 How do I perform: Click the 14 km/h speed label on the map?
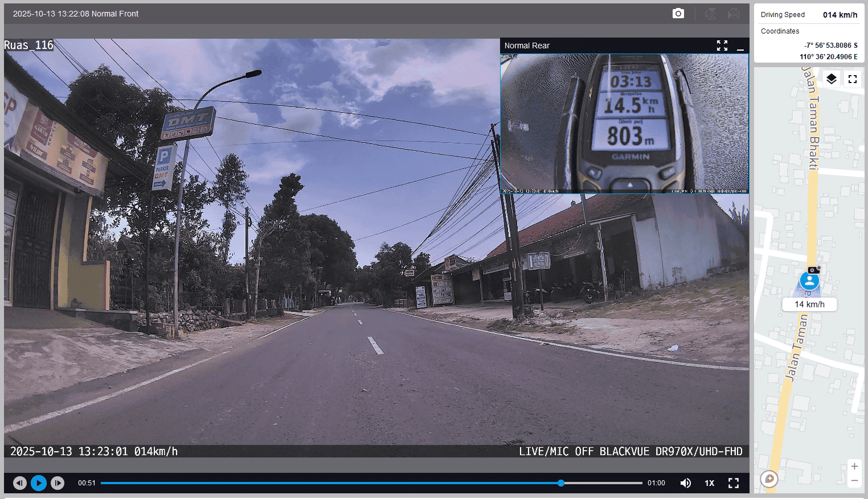[x=809, y=304]
